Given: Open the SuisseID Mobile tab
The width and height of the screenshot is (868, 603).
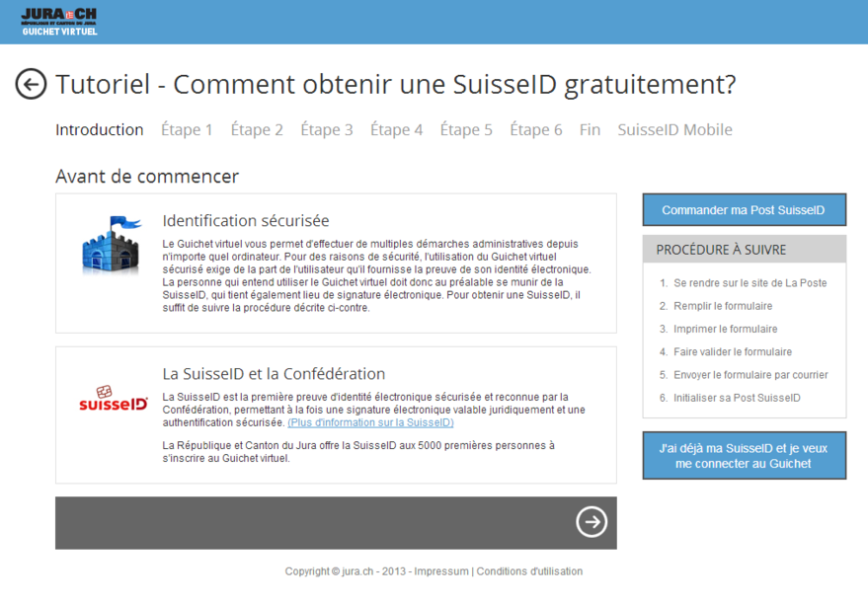Looking at the screenshot, I should coord(674,129).
